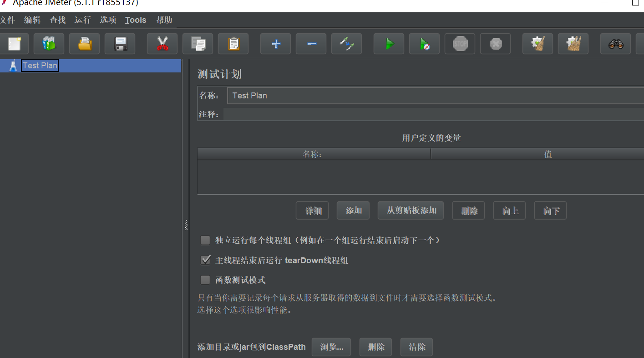Click the Cut scissors icon
The height and width of the screenshot is (358, 644).
[162, 44]
